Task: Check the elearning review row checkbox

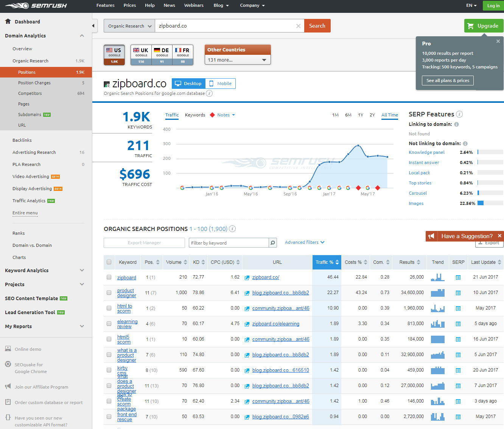Action: (109, 324)
